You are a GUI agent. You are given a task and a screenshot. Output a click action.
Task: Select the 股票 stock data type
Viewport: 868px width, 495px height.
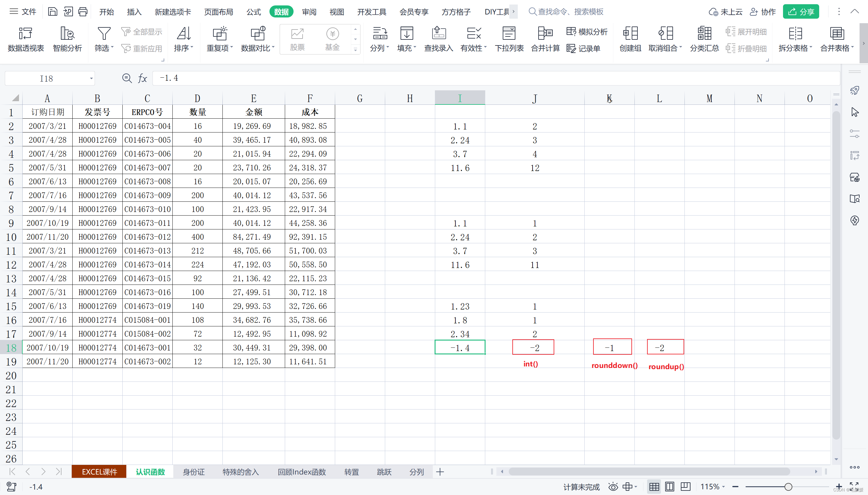coord(297,39)
